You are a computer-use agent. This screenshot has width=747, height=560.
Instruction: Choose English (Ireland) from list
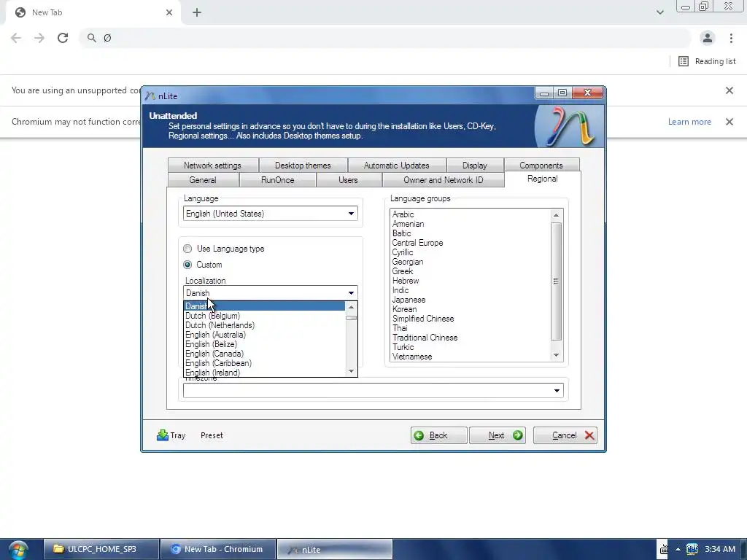tap(264, 373)
